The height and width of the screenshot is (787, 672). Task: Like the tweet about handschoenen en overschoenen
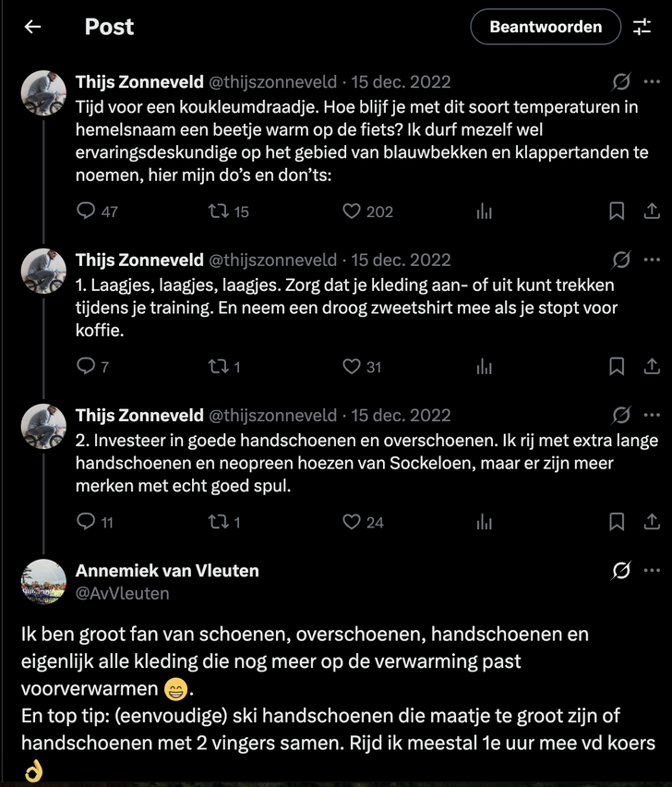tap(352, 522)
